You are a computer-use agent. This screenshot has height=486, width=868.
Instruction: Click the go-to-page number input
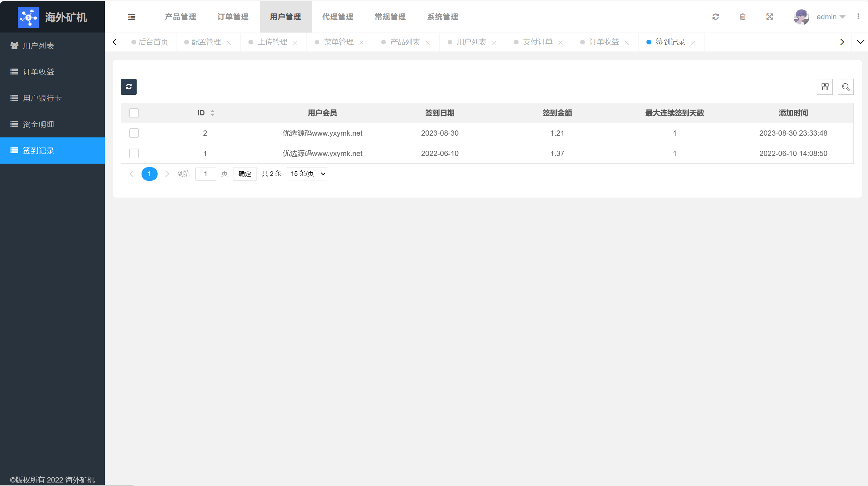click(x=205, y=174)
